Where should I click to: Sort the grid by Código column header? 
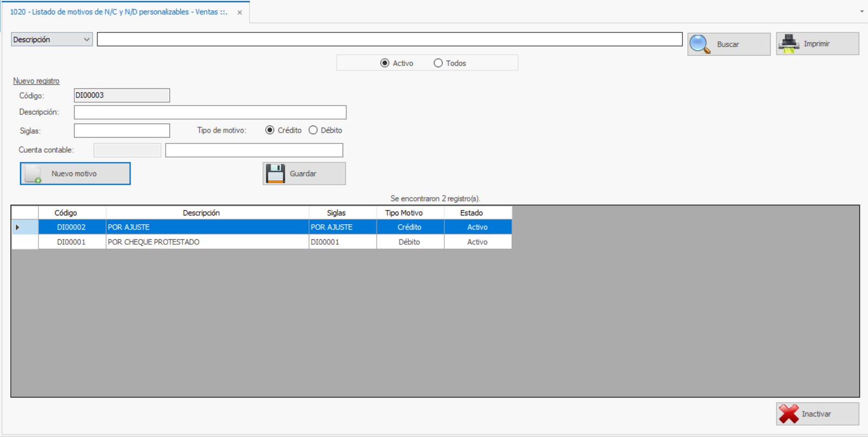(x=65, y=213)
